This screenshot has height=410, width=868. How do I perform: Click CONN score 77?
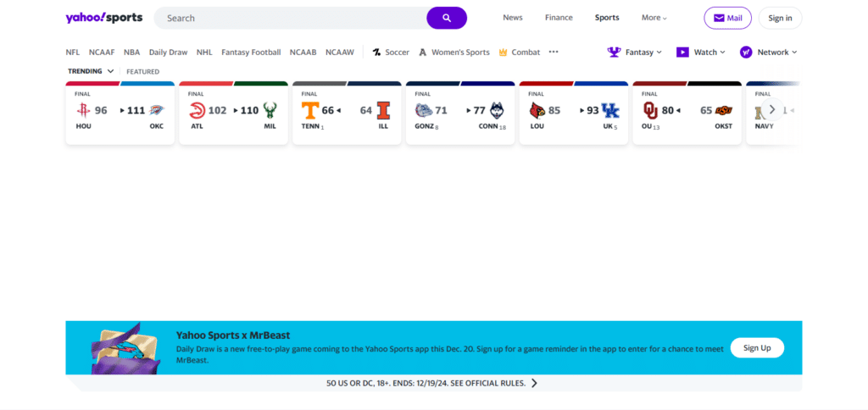coord(480,111)
